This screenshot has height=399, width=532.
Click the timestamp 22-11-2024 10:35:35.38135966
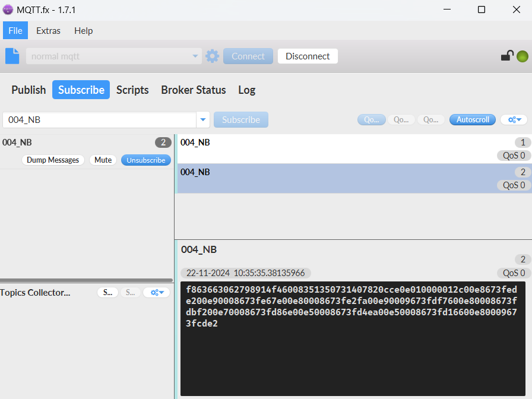click(246, 273)
